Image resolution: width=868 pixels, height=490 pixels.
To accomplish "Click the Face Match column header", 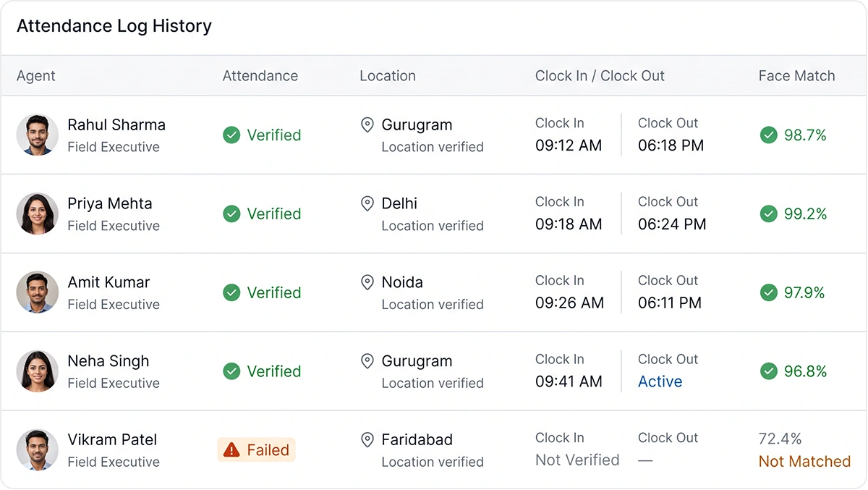I will pos(796,76).
